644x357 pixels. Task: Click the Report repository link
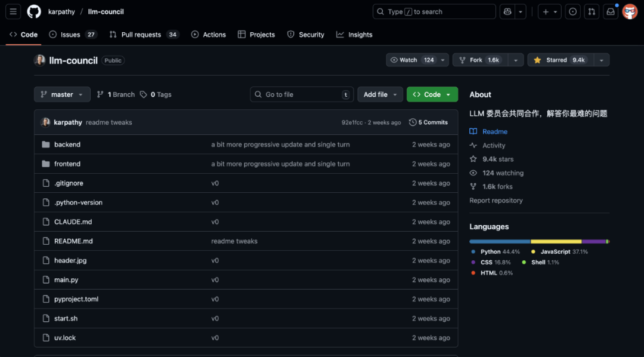point(496,201)
